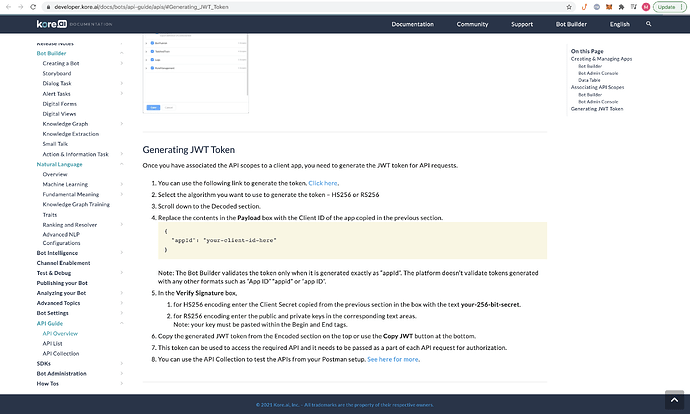Click the Kore.ai documentation logo
The width and height of the screenshot is (690, 414).
(58, 23)
